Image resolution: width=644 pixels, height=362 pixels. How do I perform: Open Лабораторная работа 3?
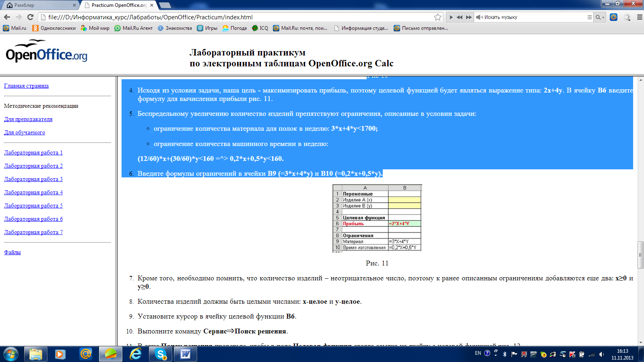[x=33, y=179]
